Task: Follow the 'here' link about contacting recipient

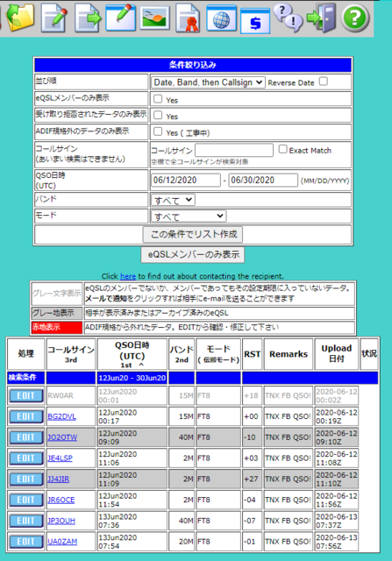Action: [128, 276]
